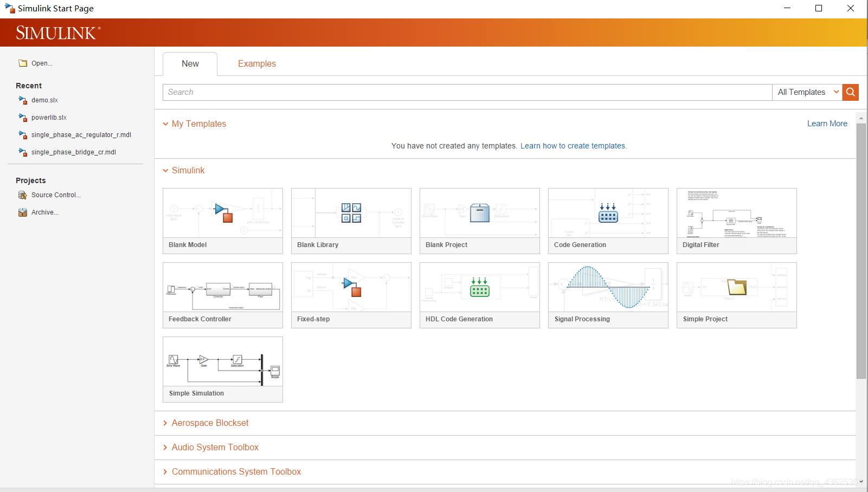Open the Digital Filter template thumbnail
Screen dimensions: 868x492
[737, 213]
